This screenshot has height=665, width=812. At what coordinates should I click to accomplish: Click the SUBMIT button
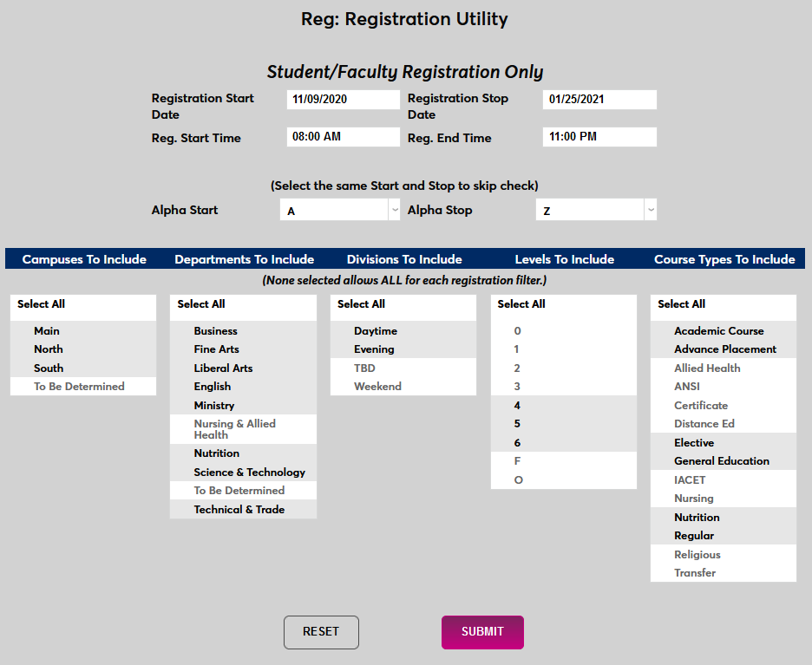pos(482,632)
